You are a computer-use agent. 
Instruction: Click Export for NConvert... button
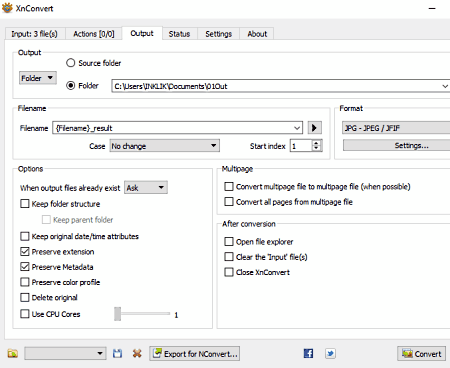click(195, 354)
